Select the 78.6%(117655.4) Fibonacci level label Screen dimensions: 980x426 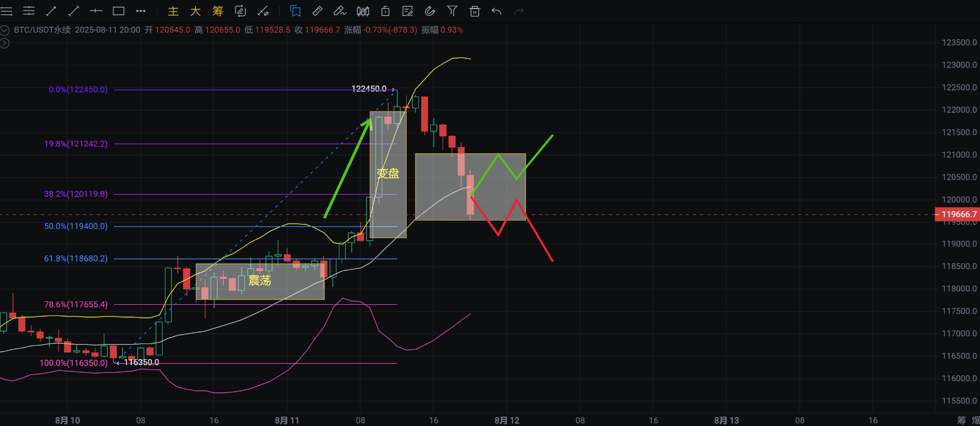click(x=76, y=304)
